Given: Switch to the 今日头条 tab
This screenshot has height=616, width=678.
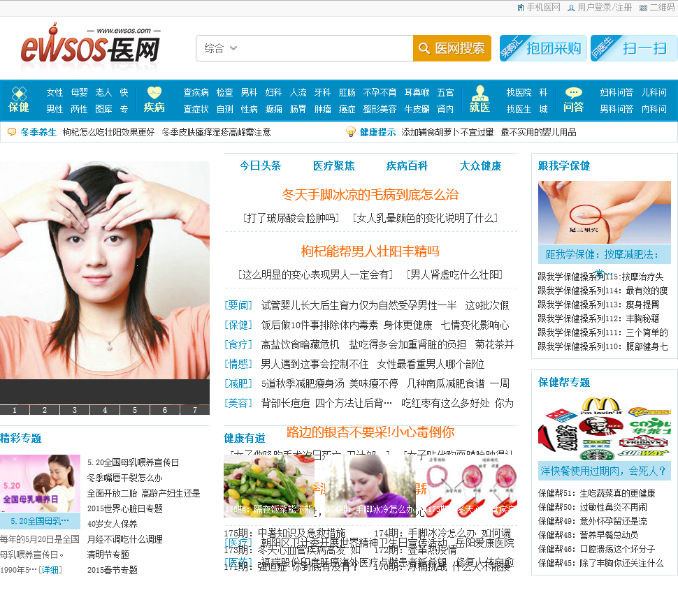Looking at the screenshot, I should tap(260, 166).
